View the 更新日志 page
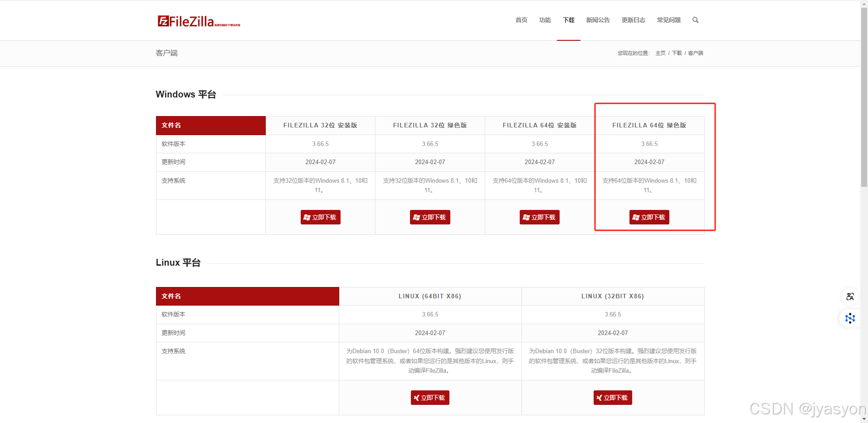The height and width of the screenshot is (423, 868). coord(633,20)
